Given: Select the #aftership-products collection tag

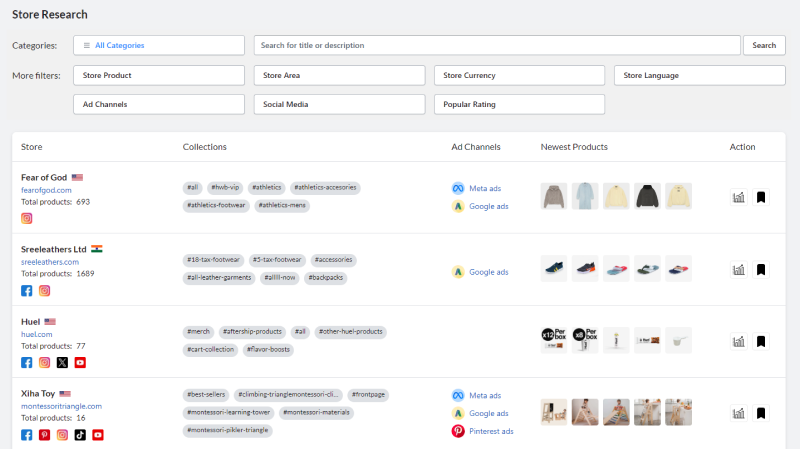Looking at the screenshot, I should [x=252, y=332].
